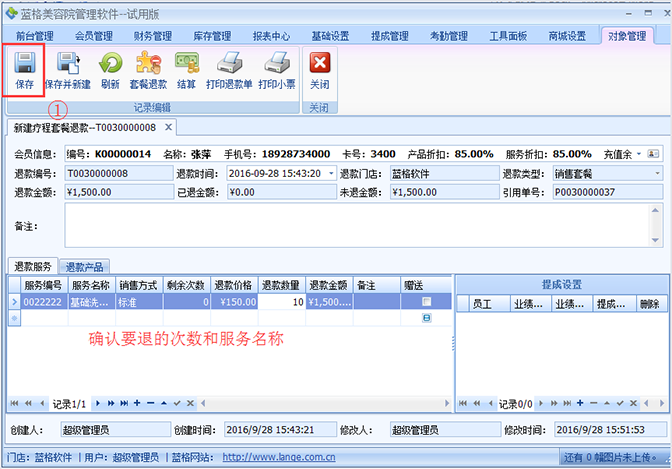Click the 删除 column header in 提成设置

click(651, 304)
